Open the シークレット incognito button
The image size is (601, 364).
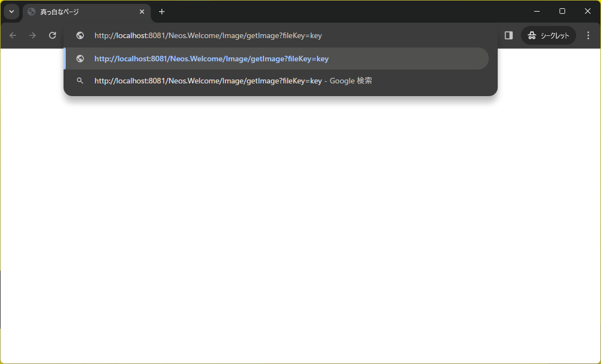(x=548, y=35)
